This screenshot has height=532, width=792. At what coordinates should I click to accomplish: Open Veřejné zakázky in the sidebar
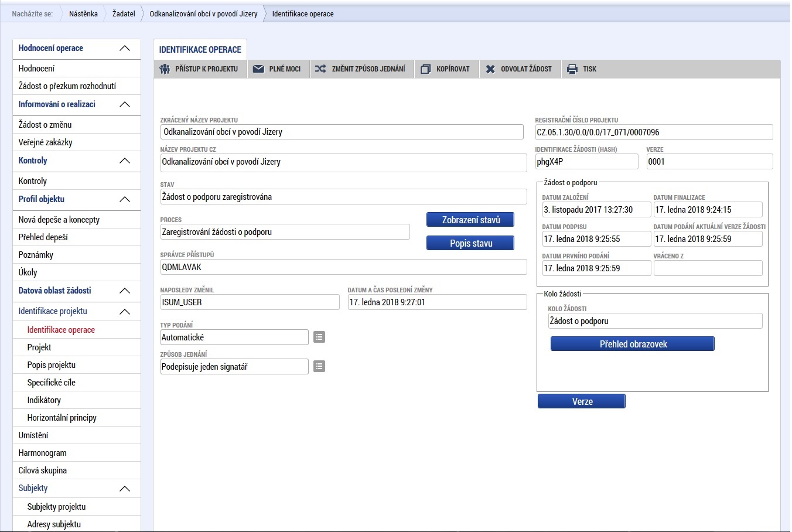[46, 142]
